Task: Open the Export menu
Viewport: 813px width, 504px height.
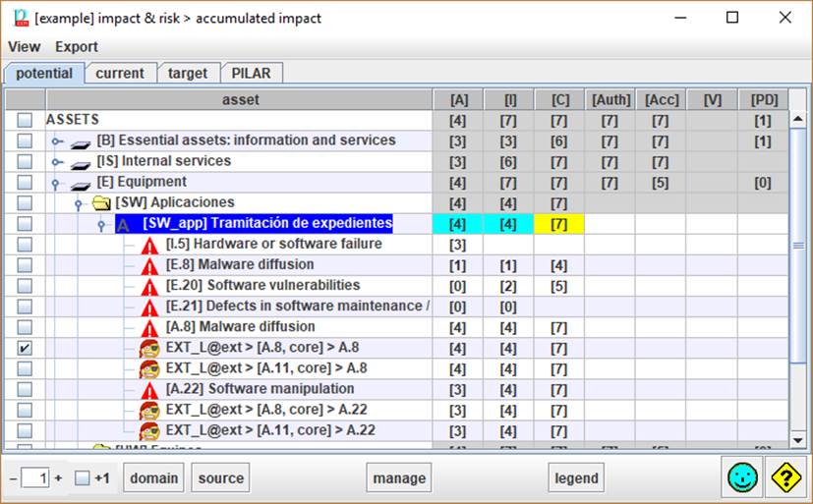Action: point(77,46)
